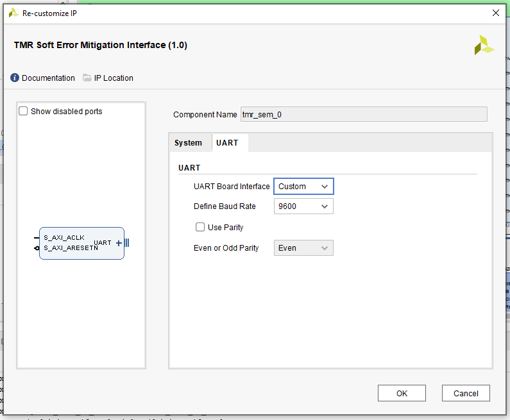Enable Show disabled ports checkbox

23,111
